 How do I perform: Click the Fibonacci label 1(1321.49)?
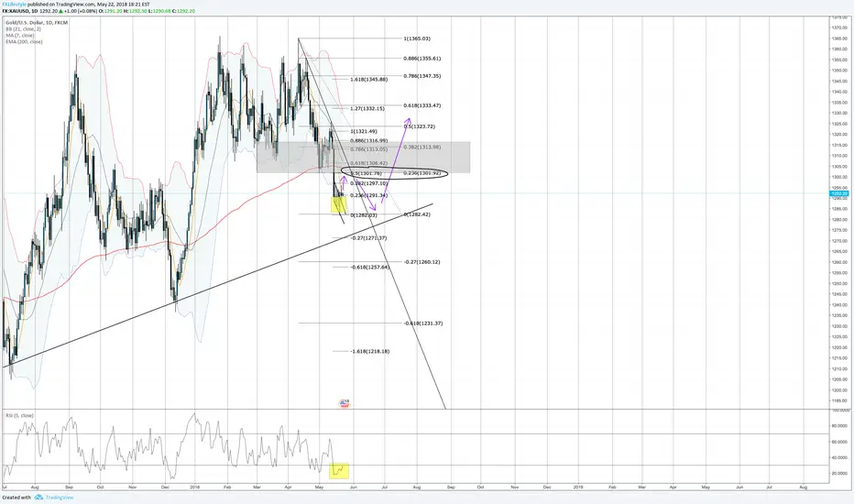tap(363, 131)
